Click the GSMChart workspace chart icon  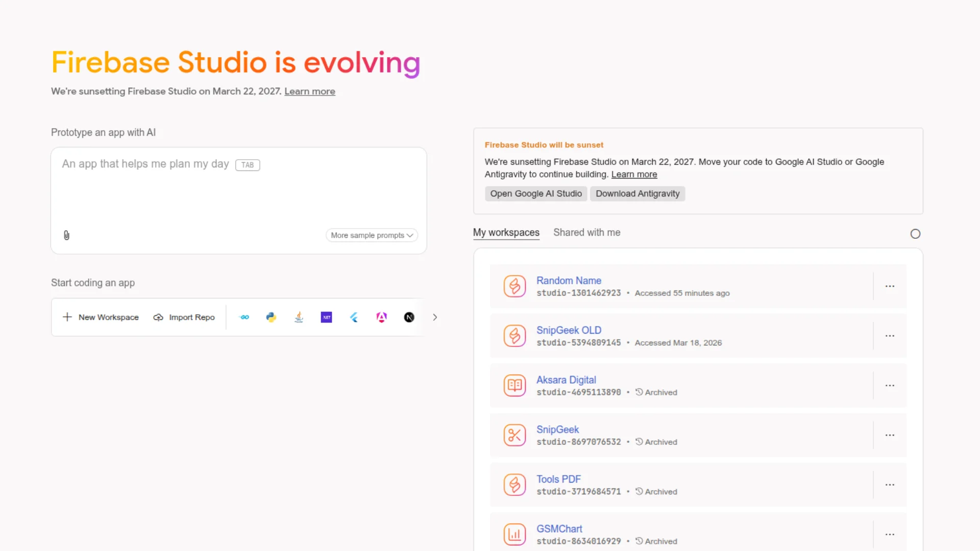(x=514, y=534)
